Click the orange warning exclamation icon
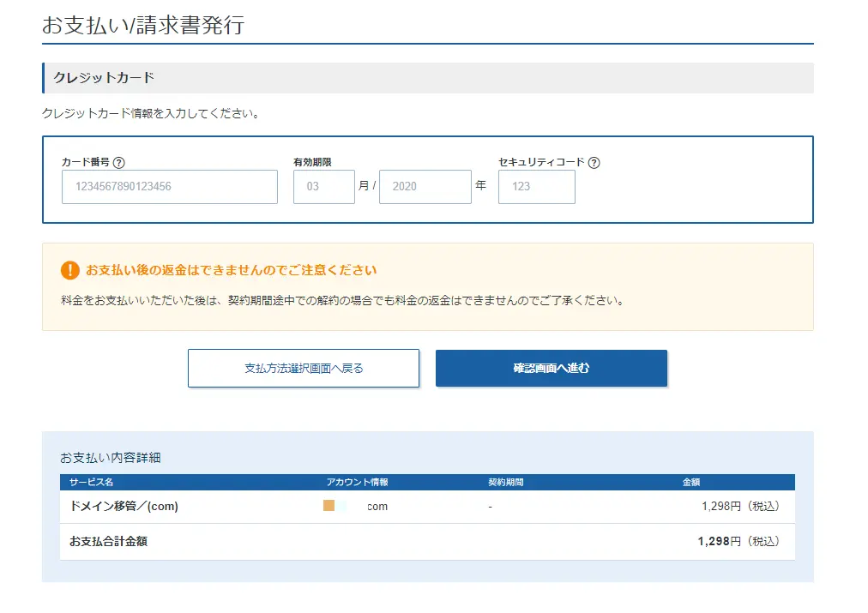This screenshot has width=868, height=613. pos(69,270)
